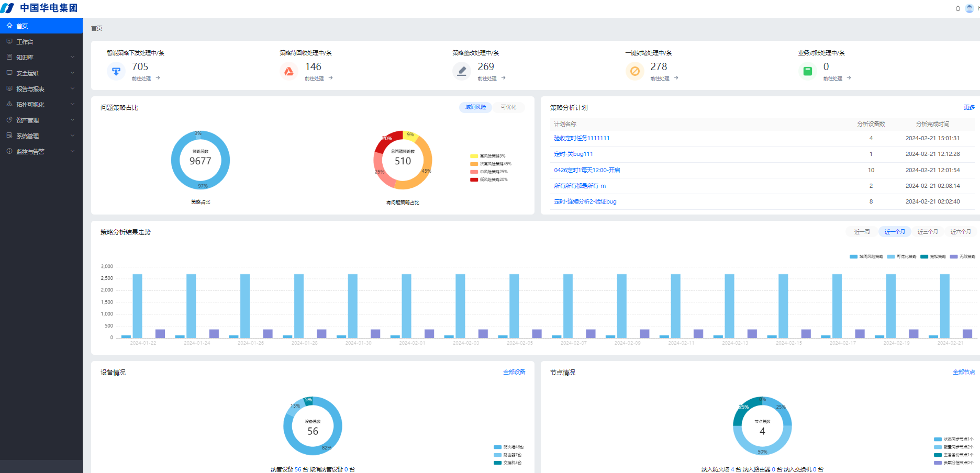This screenshot has width=980, height=473.
Task: Open plan 定时-关bug111
Action: pyautogui.click(x=573, y=154)
